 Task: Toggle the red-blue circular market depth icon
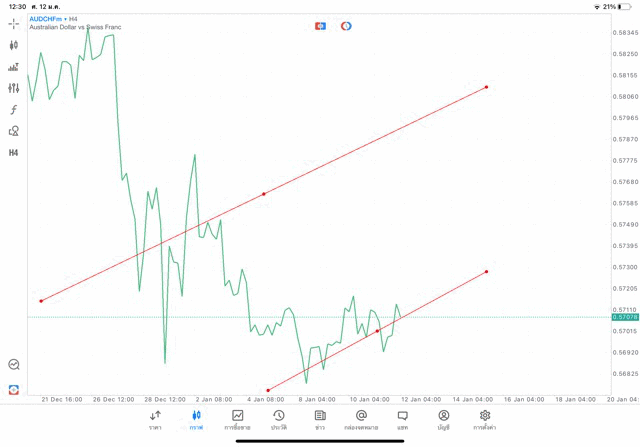pyautogui.click(x=346, y=26)
